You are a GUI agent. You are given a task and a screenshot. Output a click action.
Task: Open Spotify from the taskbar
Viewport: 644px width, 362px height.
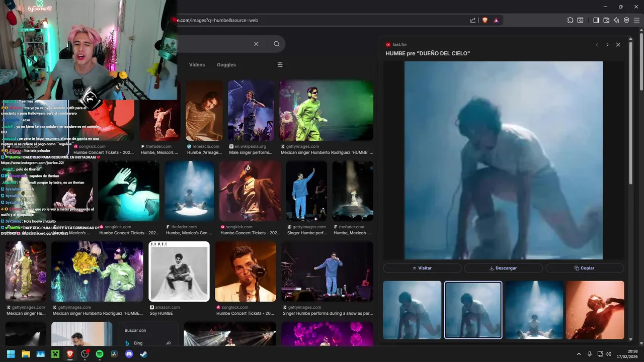pyautogui.click(x=100, y=354)
